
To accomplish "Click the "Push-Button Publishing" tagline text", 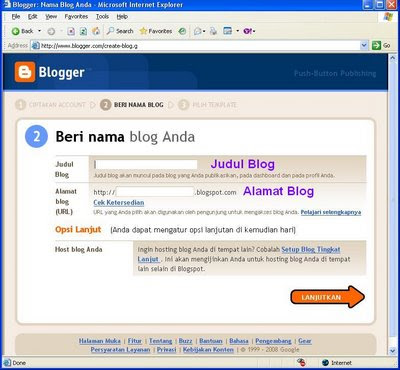I will tap(335, 73).
